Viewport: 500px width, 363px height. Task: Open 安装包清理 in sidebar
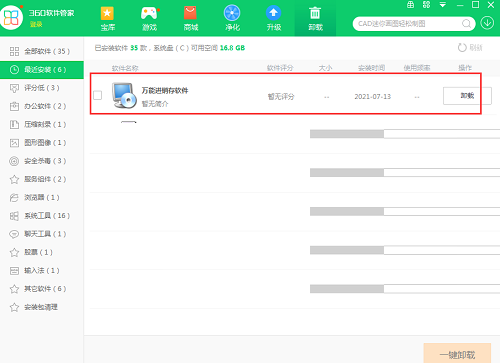(42, 307)
